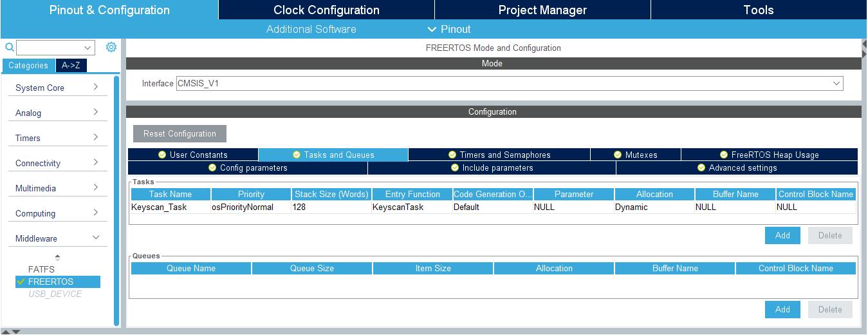Expand the Timers category
The height and width of the screenshot is (335, 868).
pos(57,138)
